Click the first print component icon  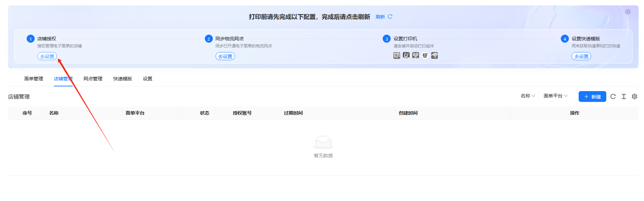tap(397, 55)
